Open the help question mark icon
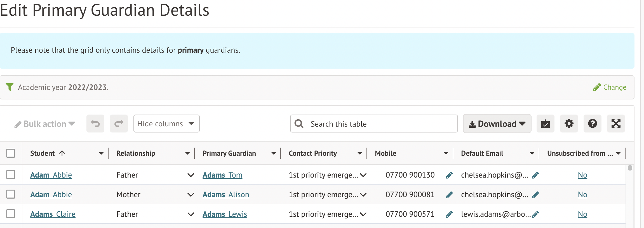 [592, 124]
